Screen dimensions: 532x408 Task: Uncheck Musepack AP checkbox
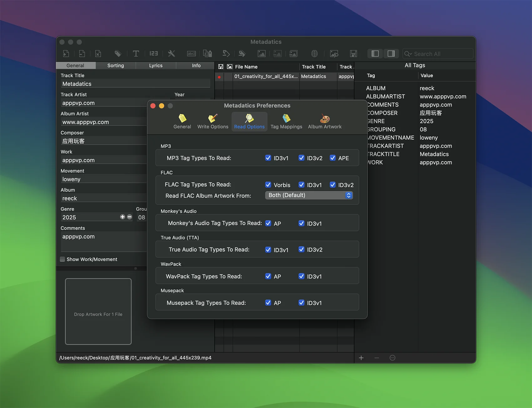(268, 302)
